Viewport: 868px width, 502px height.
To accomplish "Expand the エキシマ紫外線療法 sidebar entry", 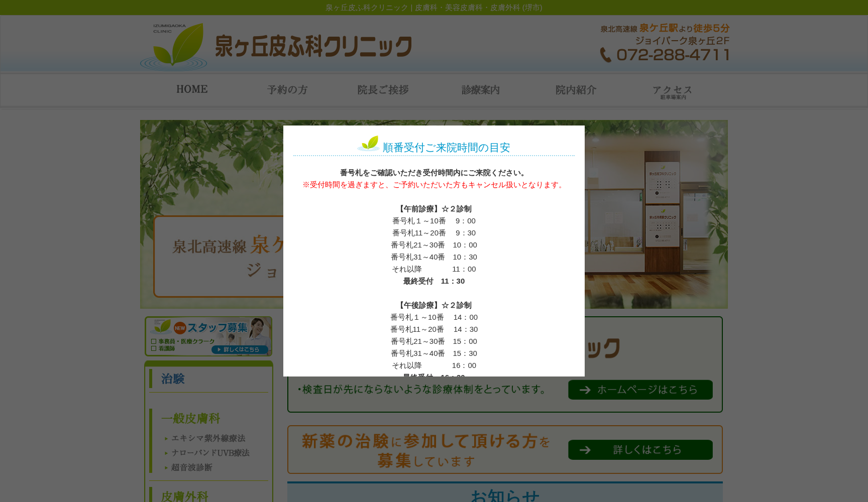I will [x=208, y=438].
